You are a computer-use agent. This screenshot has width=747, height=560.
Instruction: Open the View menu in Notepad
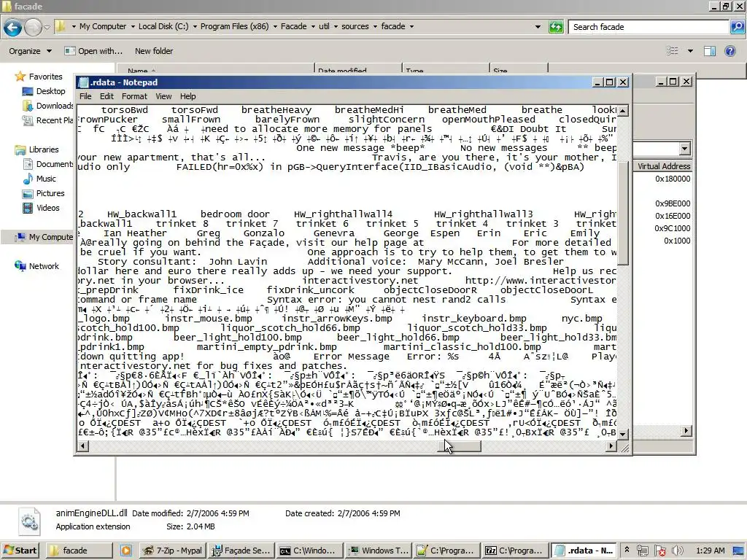[163, 96]
